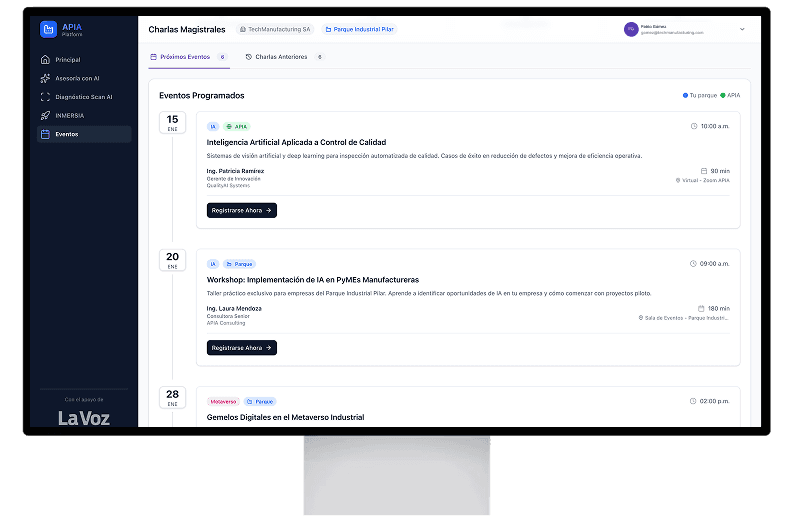Screen dimensions: 795x516
Task: Click the Eventos calendar icon in sidebar
Action: pyautogui.click(x=45, y=134)
